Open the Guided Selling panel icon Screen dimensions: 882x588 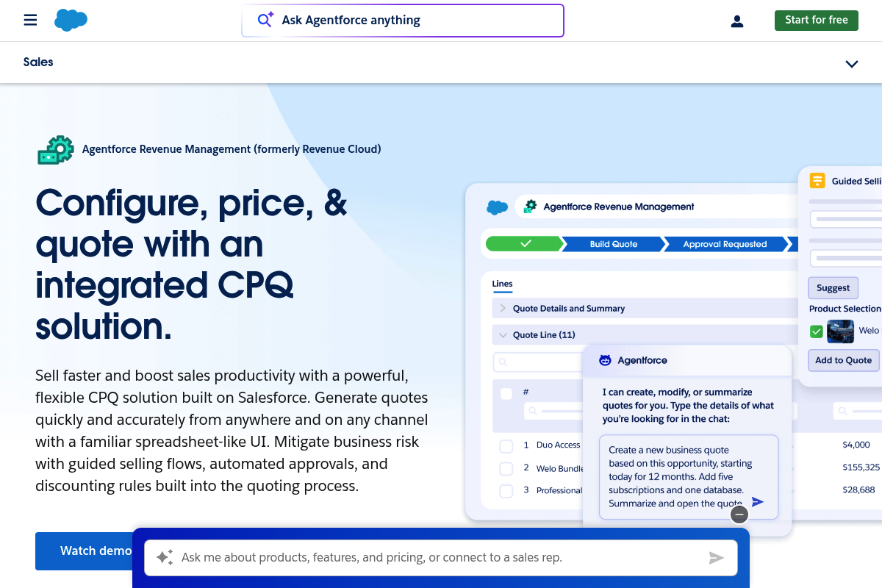click(x=817, y=180)
